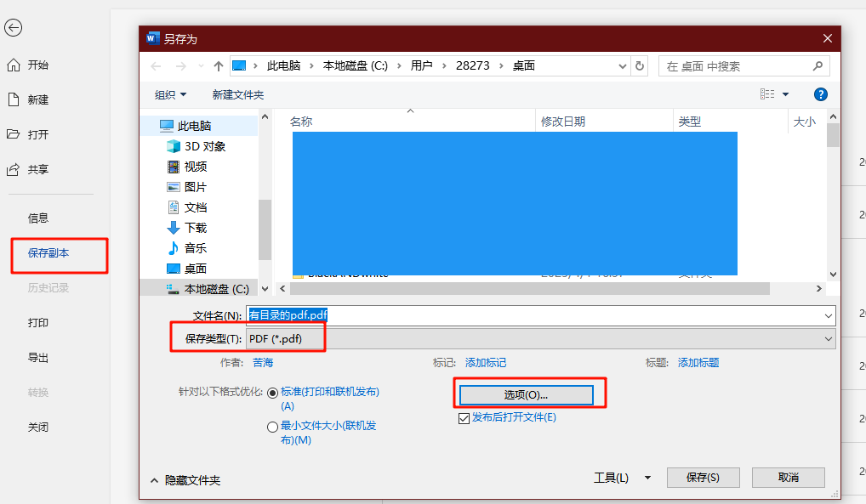Screen dimensions: 866x504
Task: Change view layout icon
Action: point(767,94)
